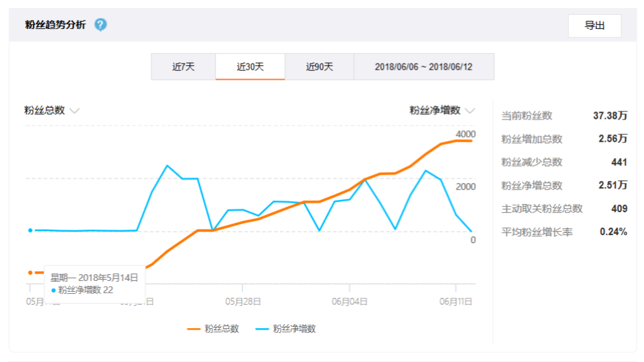The width and height of the screenshot is (644, 362).
Task: Select the 近30天 tab
Action: [250, 66]
